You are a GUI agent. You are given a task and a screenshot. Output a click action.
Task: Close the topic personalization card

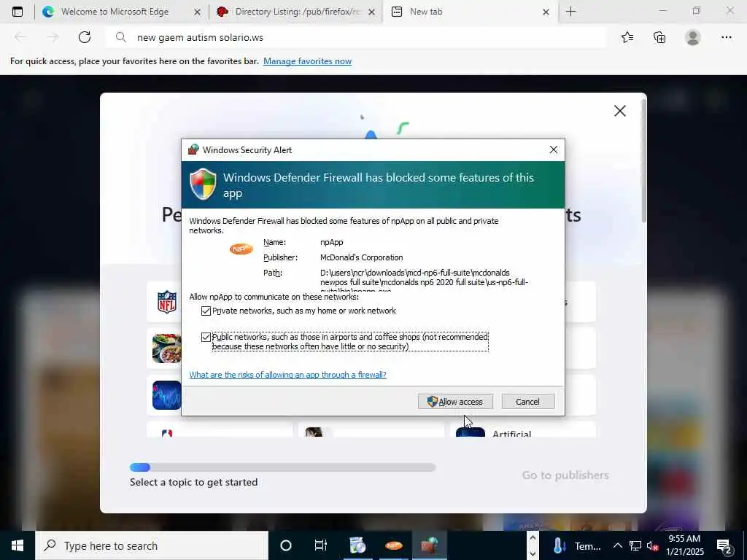[620, 111]
